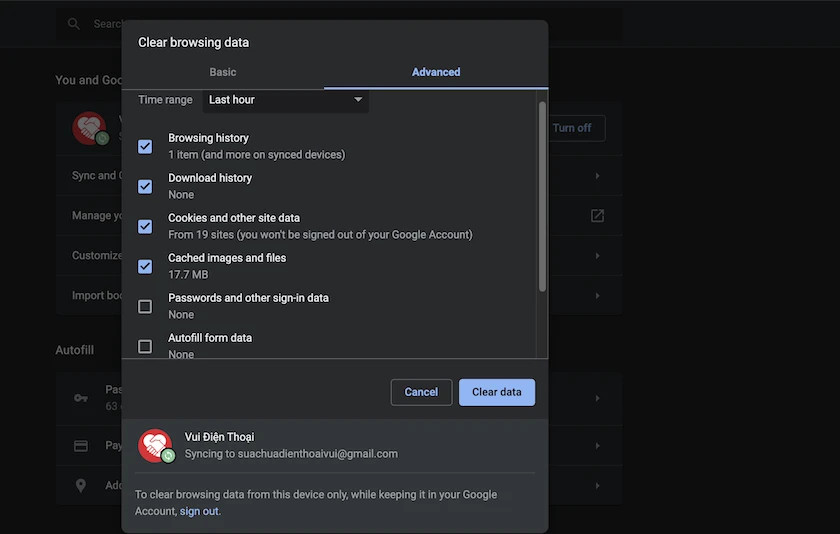The image size is (840, 534).
Task: Expand the Passwords row arrow
Action: 597,398
